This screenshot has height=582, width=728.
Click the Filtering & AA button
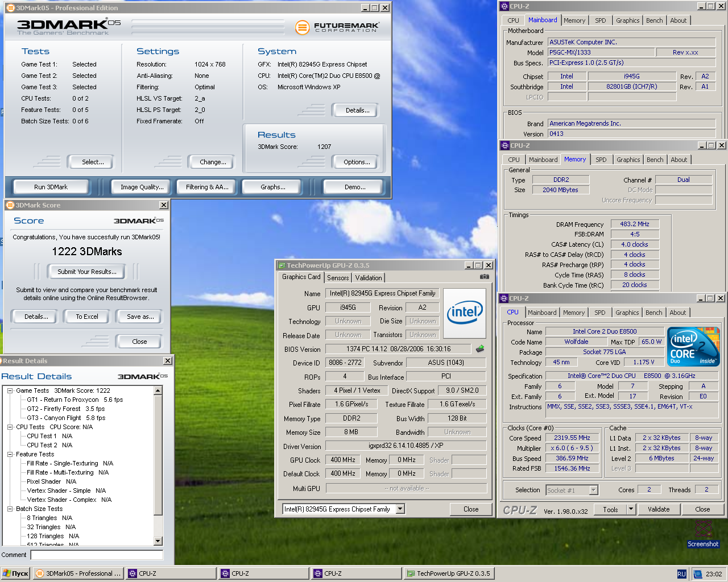[x=207, y=187]
